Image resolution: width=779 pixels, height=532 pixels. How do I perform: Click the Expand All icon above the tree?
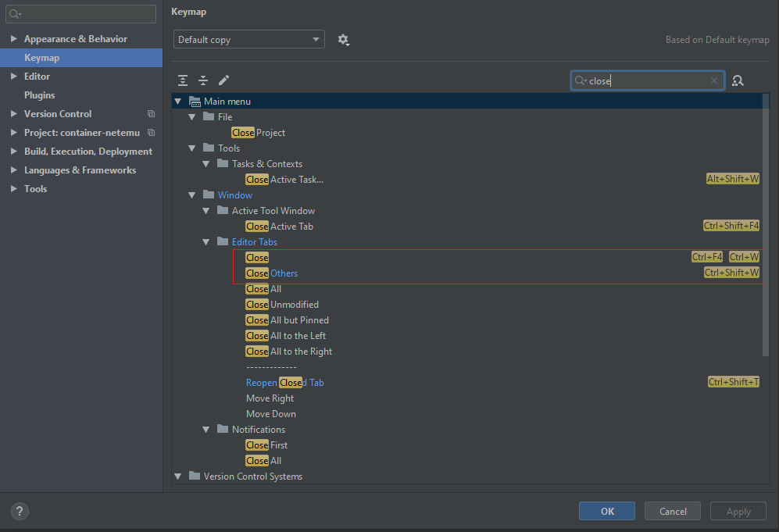(182, 80)
